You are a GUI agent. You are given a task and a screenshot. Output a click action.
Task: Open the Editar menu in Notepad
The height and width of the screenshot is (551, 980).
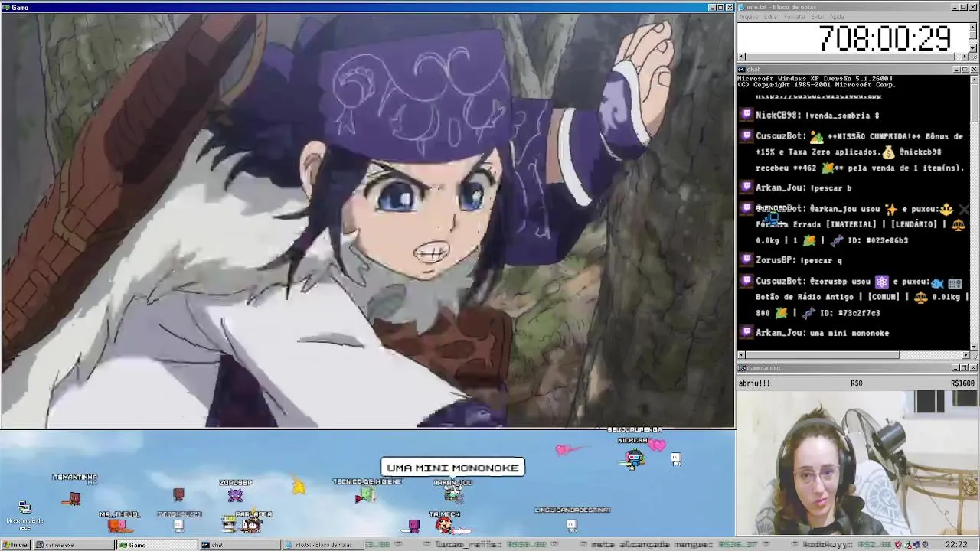pos(770,17)
